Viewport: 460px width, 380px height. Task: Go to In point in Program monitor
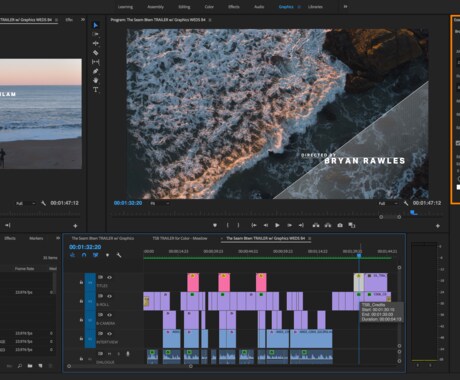click(x=254, y=225)
